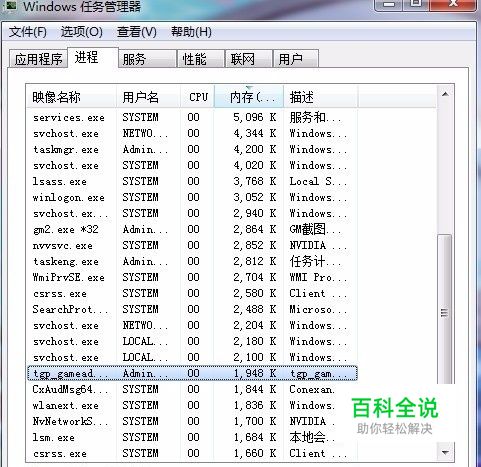Select svchost.exe row using 2,180 K
Viewport: 481px width, 467px height.
[192, 341]
